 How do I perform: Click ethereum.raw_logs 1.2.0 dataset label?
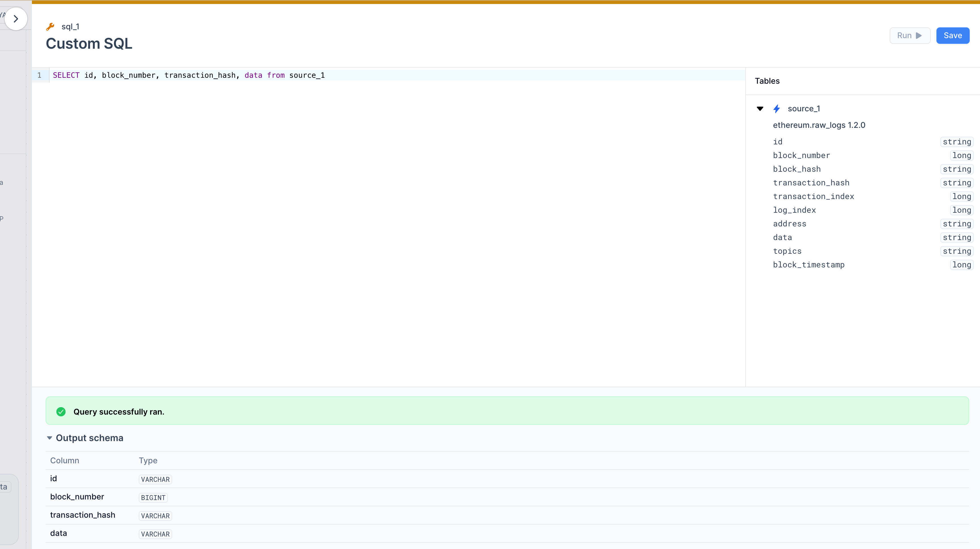(819, 125)
